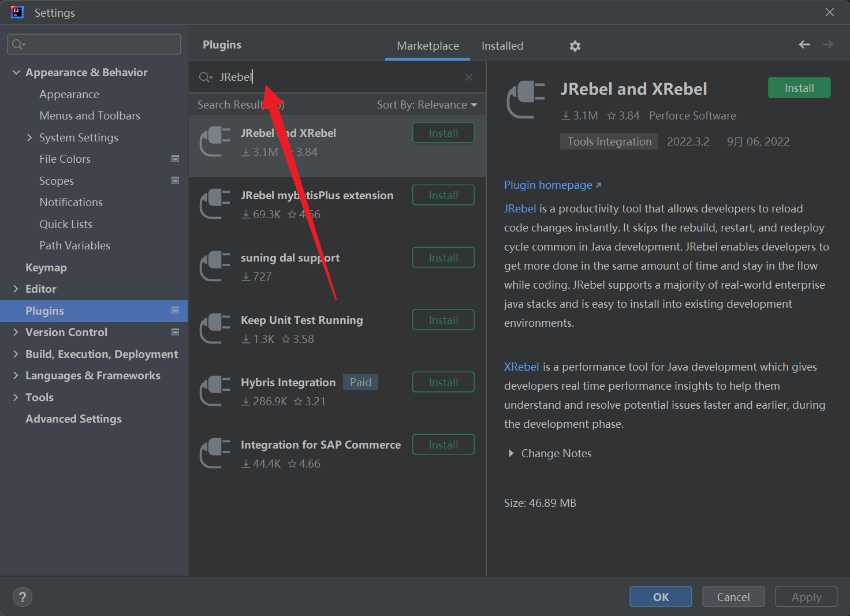Viewport: 850px width, 616px height.
Task: Open help with the question mark button
Action: (x=23, y=597)
